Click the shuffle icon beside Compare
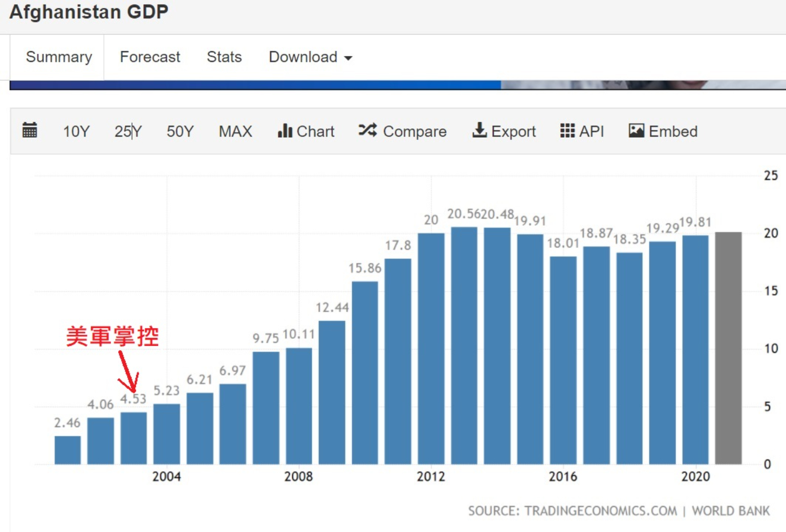This screenshot has height=532, width=786. tap(367, 130)
